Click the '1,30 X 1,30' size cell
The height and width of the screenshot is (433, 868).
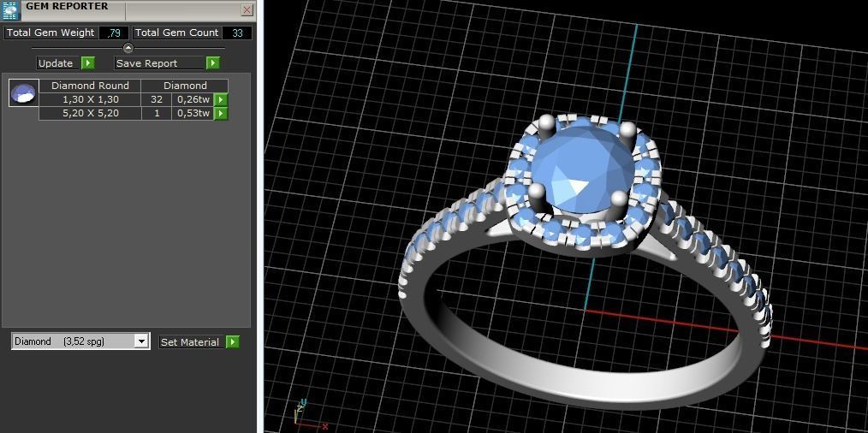click(90, 99)
